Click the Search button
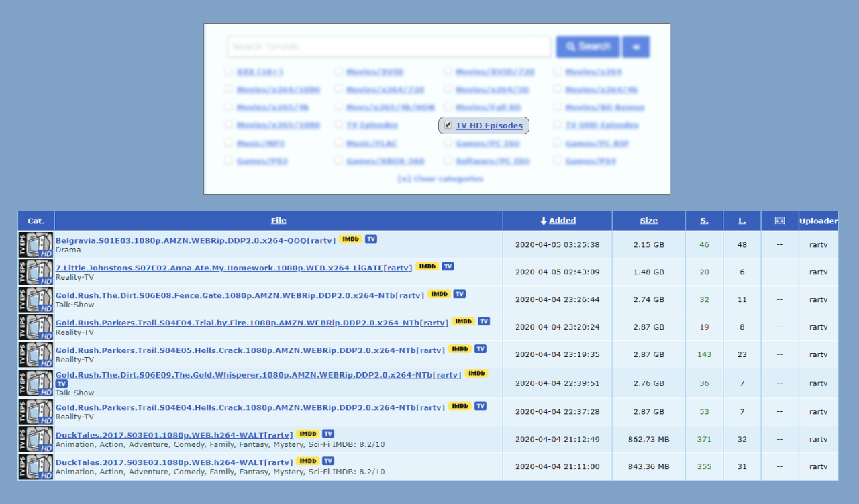This screenshot has height=504, width=859. pos(588,47)
